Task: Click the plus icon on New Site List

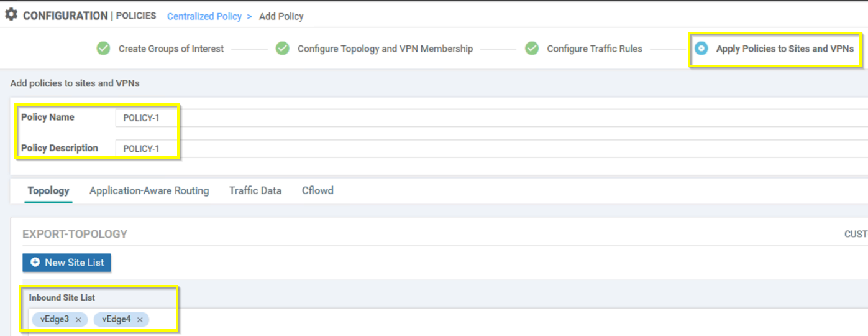Action: [x=35, y=263]
